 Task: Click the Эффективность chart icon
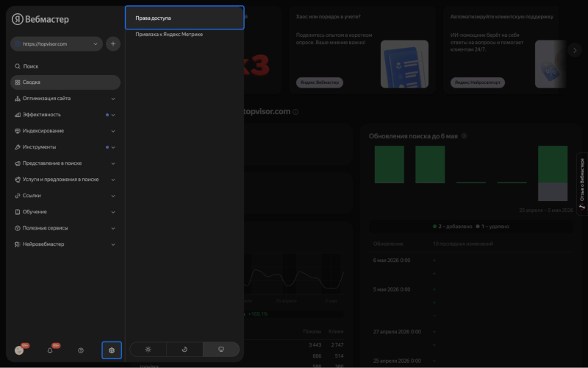[17, 115]
